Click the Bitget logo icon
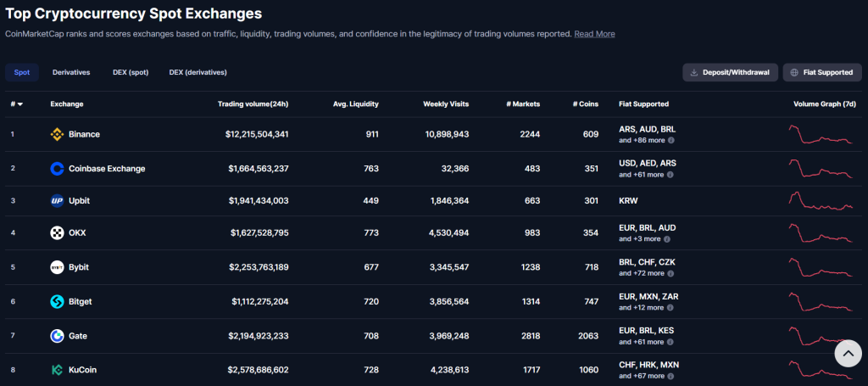The image size is (868, 386). [58, 302]
